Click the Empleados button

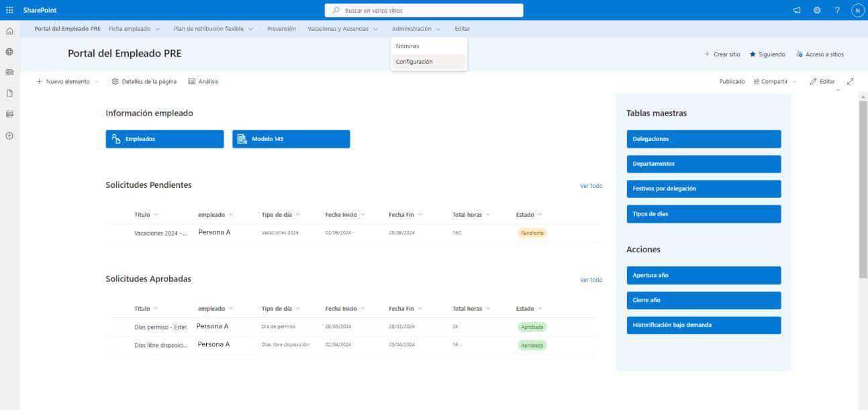point(164,139)
